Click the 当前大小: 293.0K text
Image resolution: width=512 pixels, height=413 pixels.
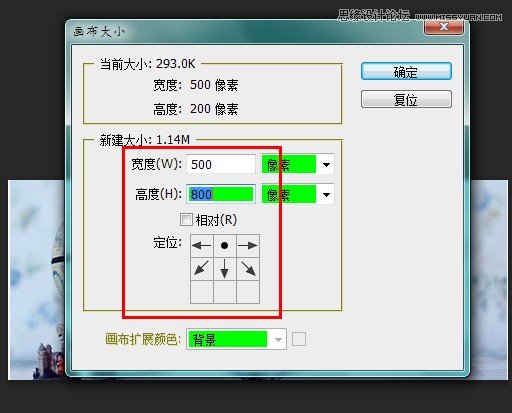tap(147, 64)
